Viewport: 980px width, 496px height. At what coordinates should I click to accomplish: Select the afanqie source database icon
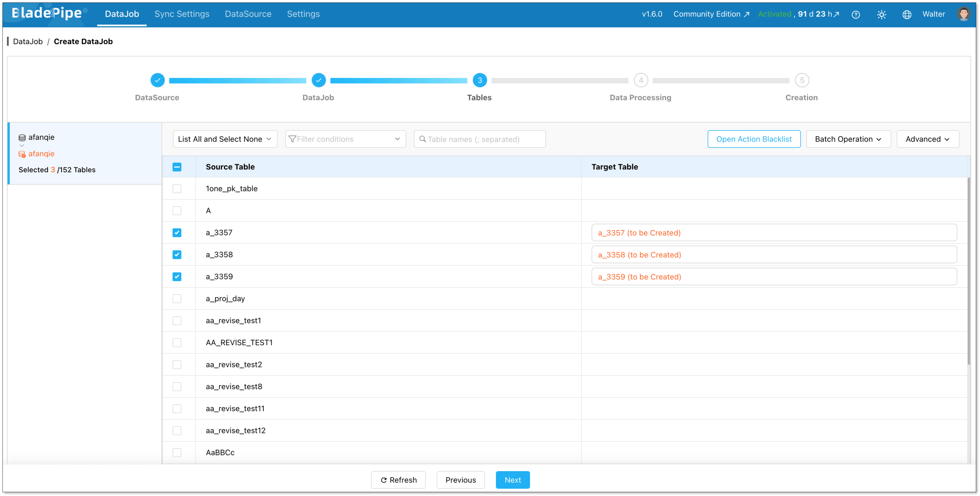click(22, 138)
